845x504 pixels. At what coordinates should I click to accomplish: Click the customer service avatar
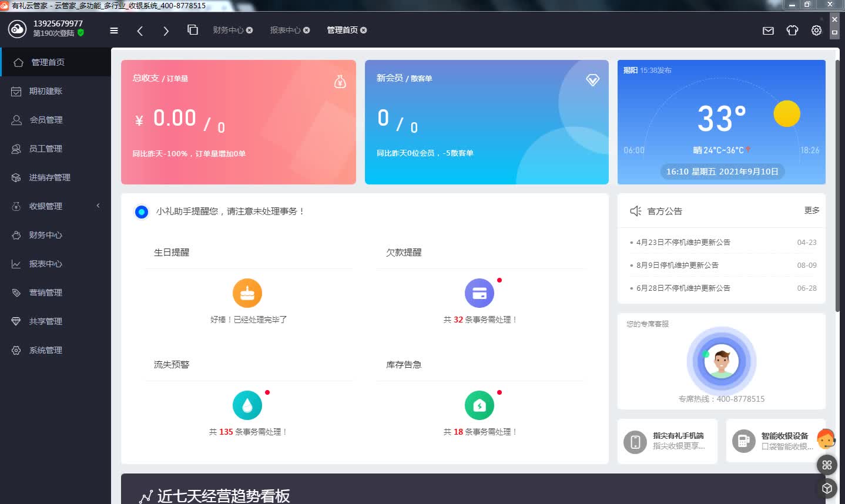(722, 361)
